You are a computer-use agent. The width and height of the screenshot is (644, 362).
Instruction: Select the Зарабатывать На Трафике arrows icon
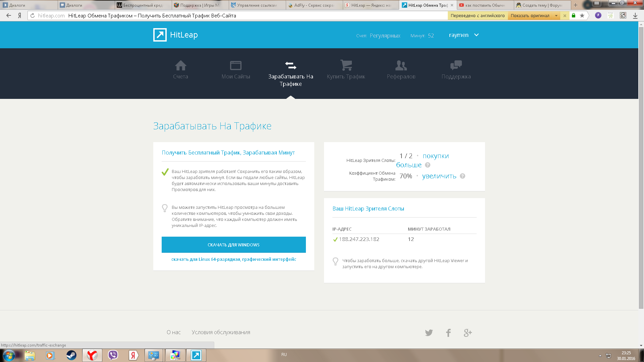(291, 65)
